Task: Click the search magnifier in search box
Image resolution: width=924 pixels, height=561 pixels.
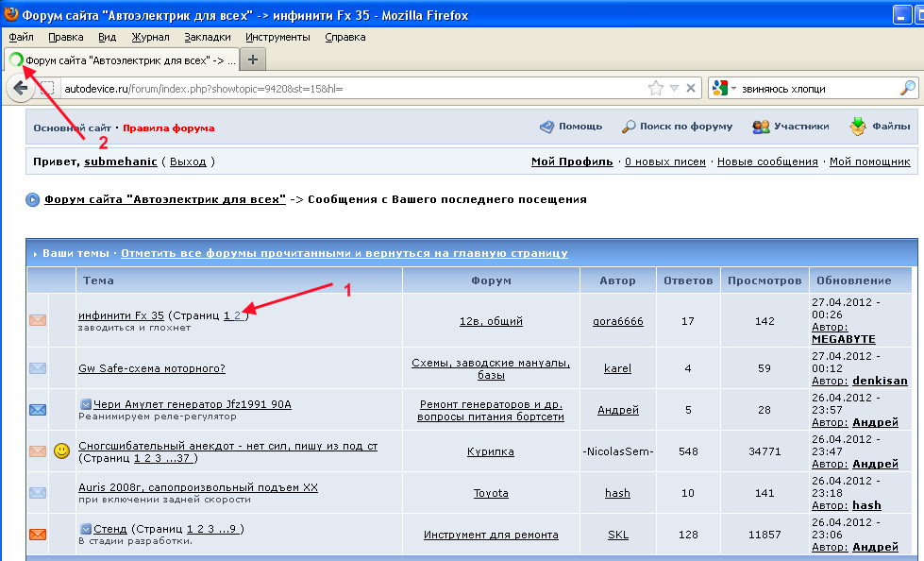Action: click(908, 89)
